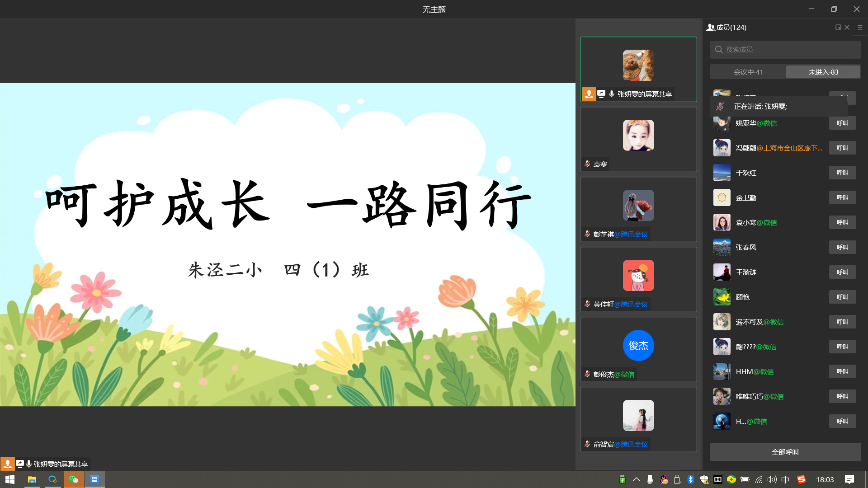Toggle the 中 input language indicator
This screenshot has width=868, height=488.
[785, 479]
